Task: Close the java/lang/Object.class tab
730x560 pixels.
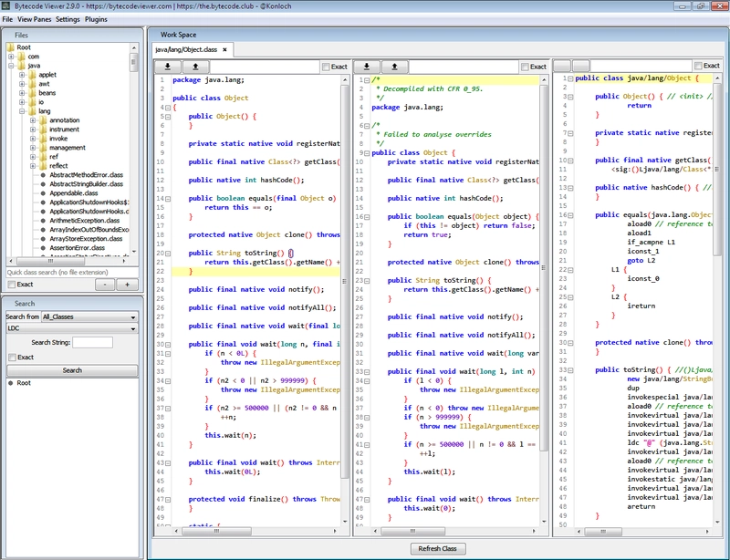Action: [224, 49]
